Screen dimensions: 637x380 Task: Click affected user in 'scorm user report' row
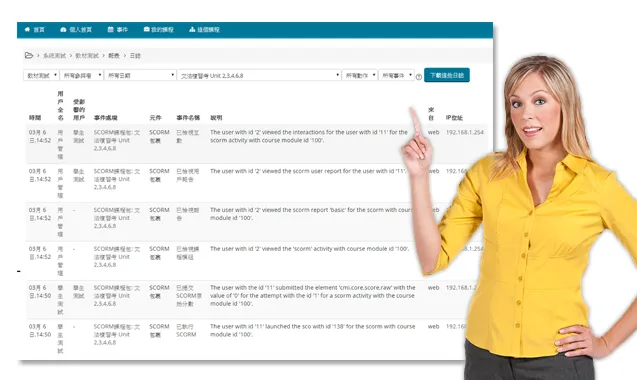(x=78, y=175)
